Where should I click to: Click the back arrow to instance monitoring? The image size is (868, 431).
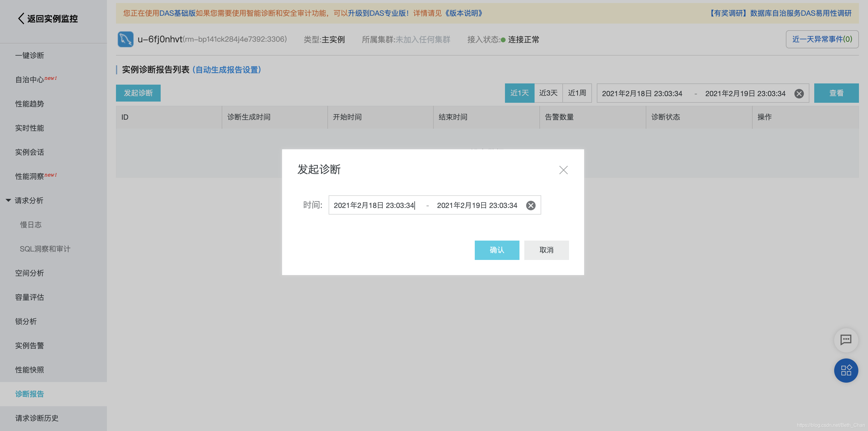pos(21,18)
